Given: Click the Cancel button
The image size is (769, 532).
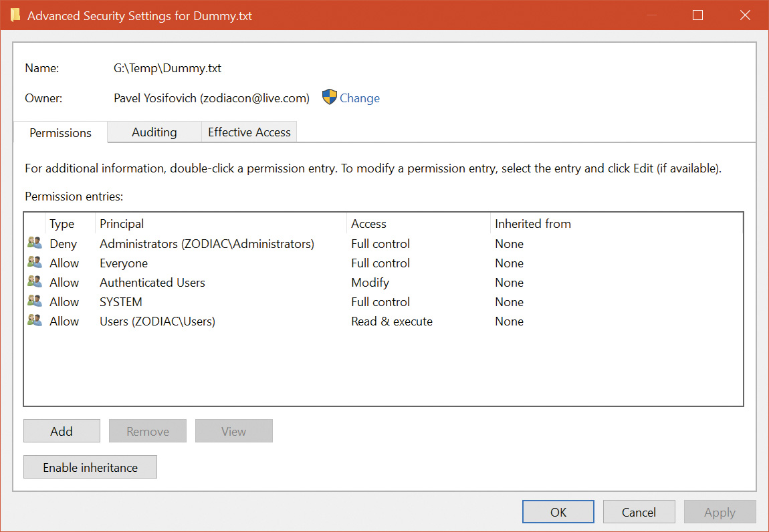Looking at the screenshot, I should 639,512.
